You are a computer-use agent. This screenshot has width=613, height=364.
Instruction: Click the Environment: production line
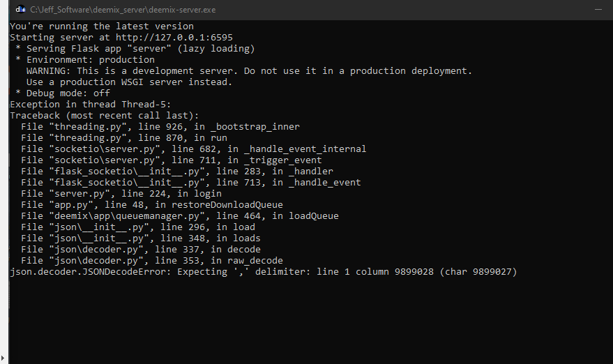(x=85, y=60)
